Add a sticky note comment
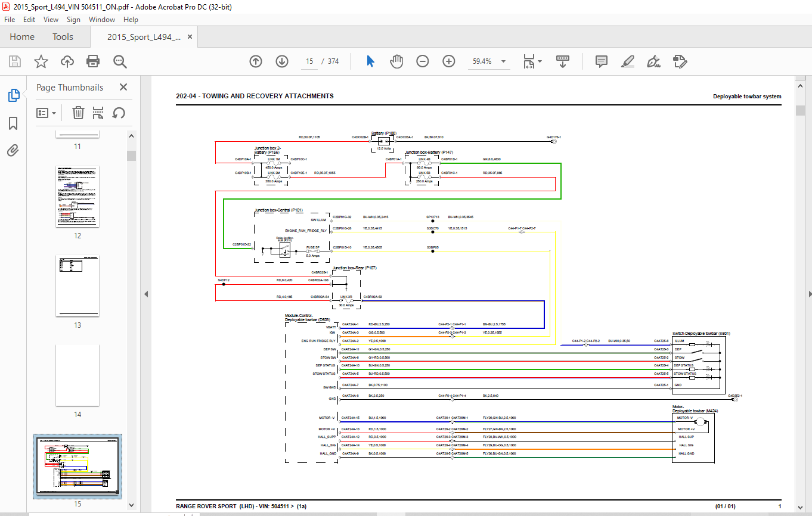The image size is (812, 516). tap(602, 61)
